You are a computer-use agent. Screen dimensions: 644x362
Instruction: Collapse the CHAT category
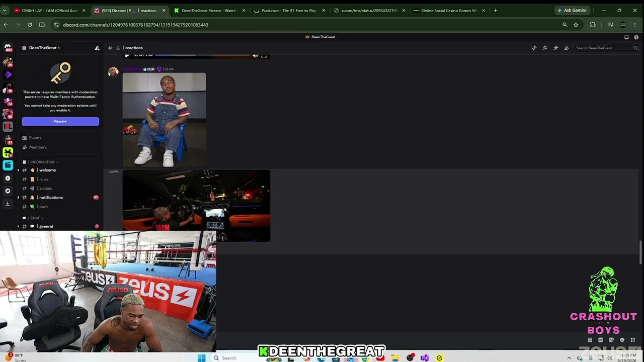coord(36,218)
